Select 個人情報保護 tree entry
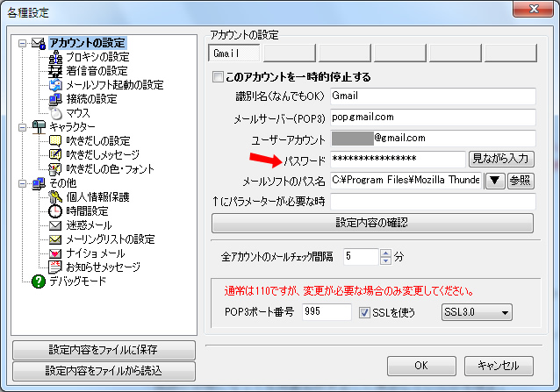Screen dimensions: 560x392 click(97, 197)
